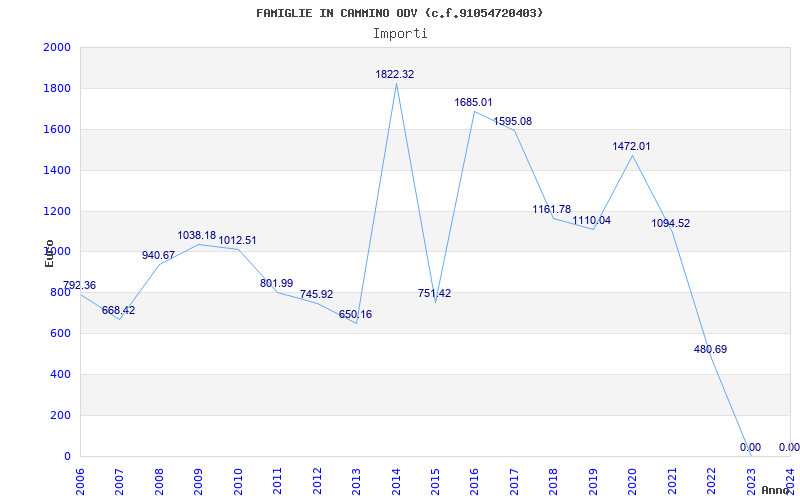The height and width of the screenshot is (500, 800).
Task: Click the Euro y-axis title
Action: tap(49, 253)
